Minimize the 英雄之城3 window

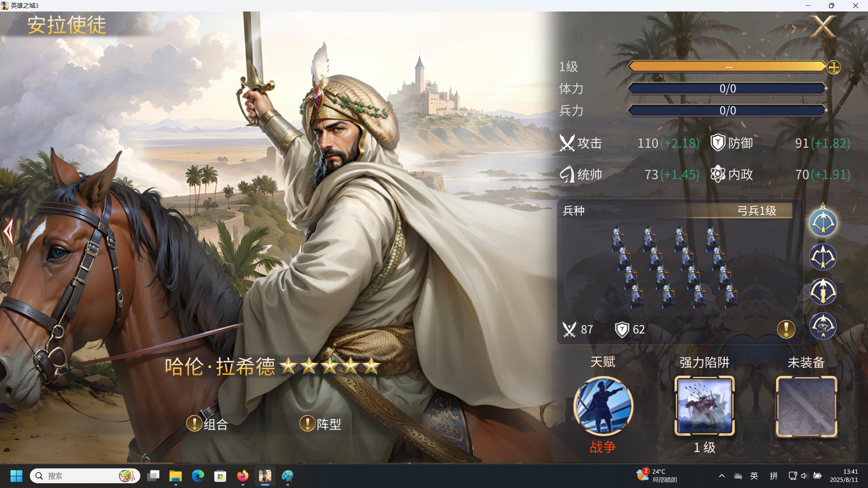pyautogui.click(x=808, y=6)
